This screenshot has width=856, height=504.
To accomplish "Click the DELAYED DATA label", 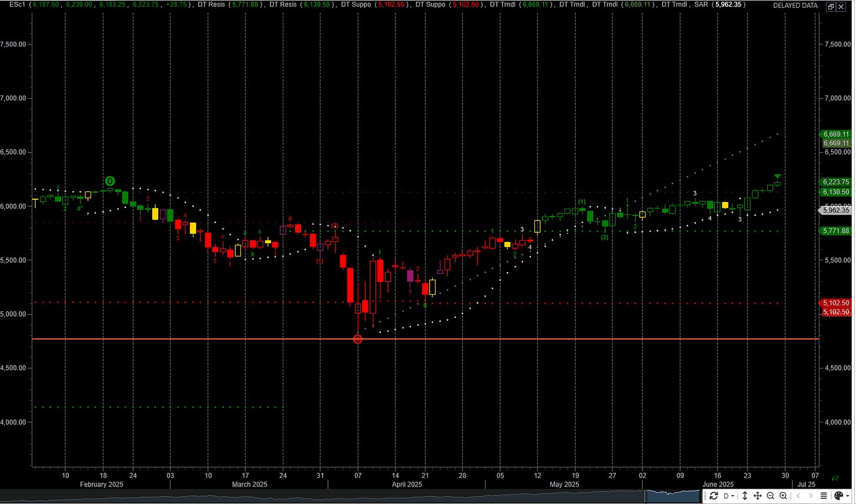I will tap(795, 5).
